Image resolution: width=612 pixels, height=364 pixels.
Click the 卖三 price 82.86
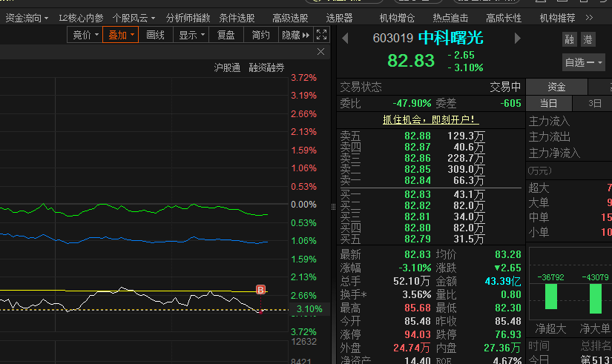pyautogui.click(x=417, y=158)
